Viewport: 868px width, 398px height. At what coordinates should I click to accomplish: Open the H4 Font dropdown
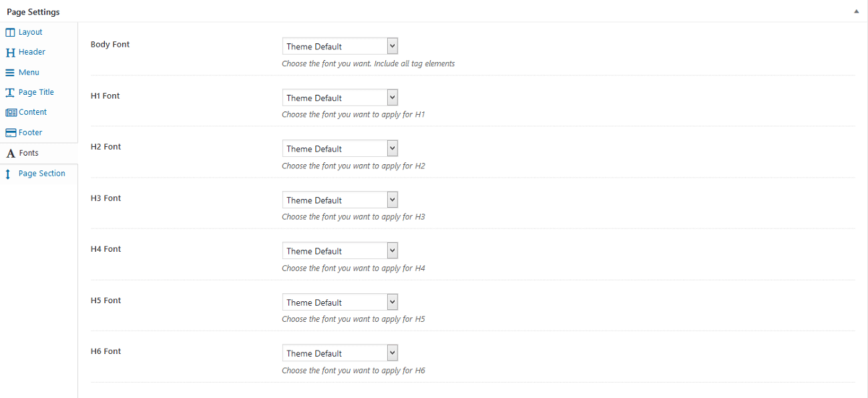coord(340,250)
